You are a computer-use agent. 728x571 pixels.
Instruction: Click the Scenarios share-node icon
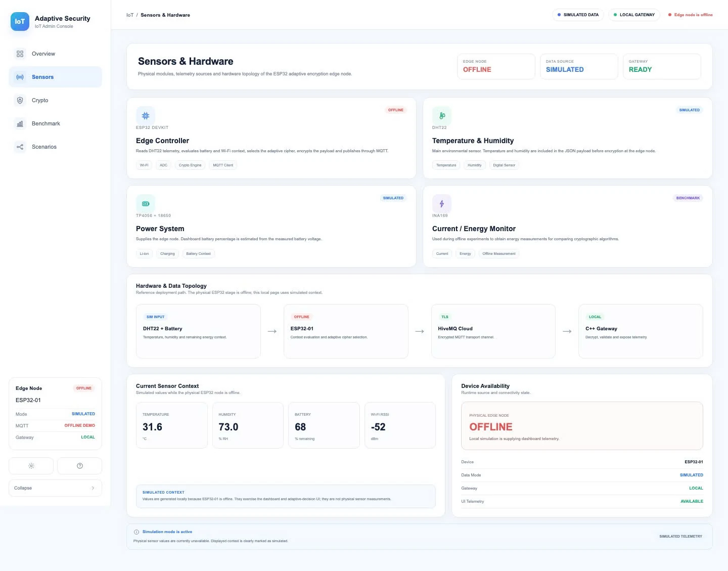(x=20, y=147)
